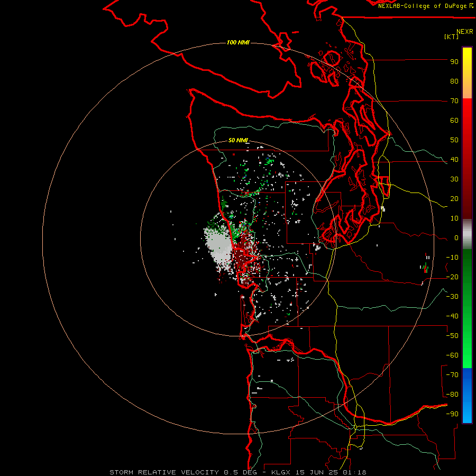Image resolution: width=476 pixels, height=476 pixels.
Task: Select the -80 knot legend value
Action: coord(452,395)
